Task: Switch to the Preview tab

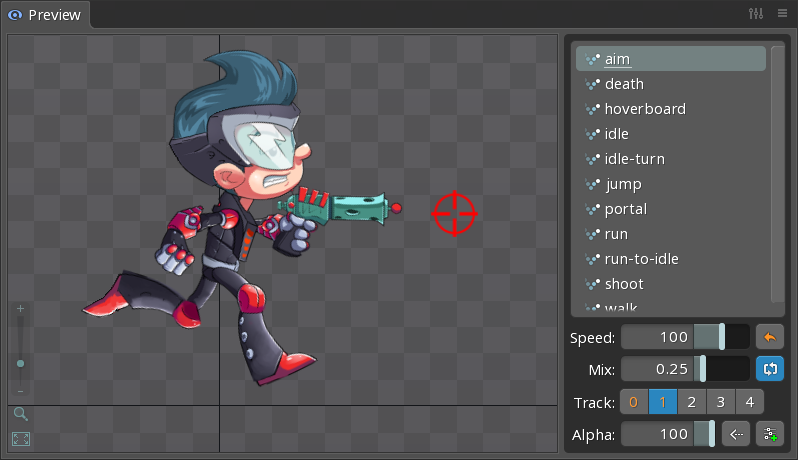Action: (45, 15)
